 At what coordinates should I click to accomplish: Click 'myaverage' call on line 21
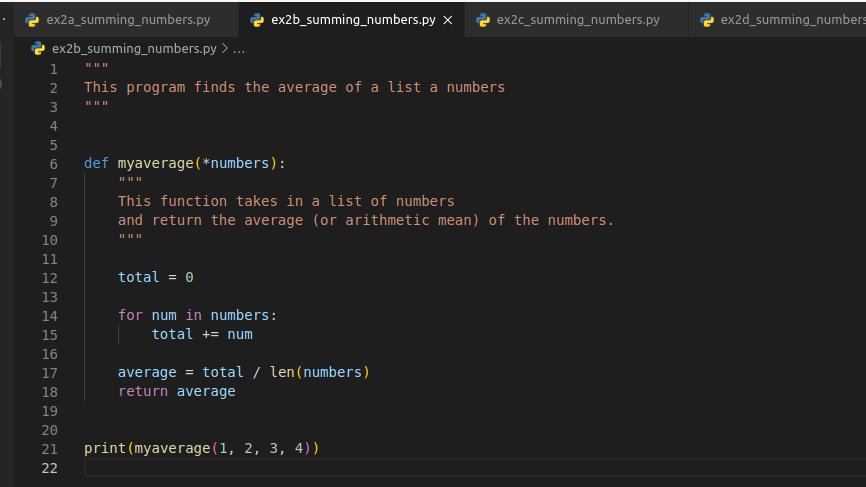(172, 448)
